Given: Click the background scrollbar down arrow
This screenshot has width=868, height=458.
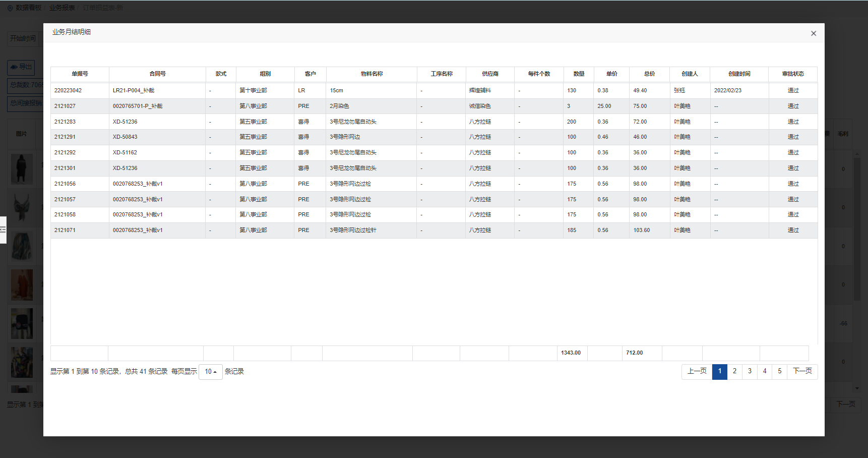Looking at the screenshot, I should click(x=857, y=388).
